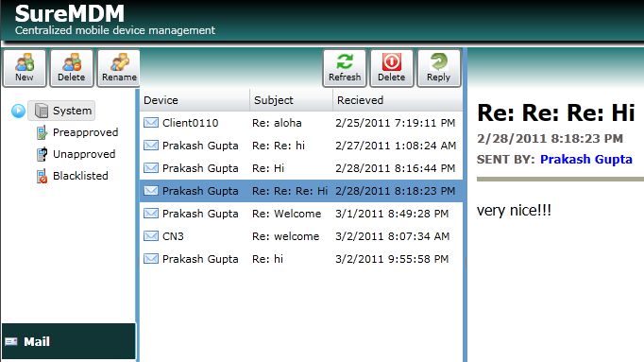Click envelope icon for Client0110 message
Viewport: 644px width, 362px height.
(x=151, y=123)
